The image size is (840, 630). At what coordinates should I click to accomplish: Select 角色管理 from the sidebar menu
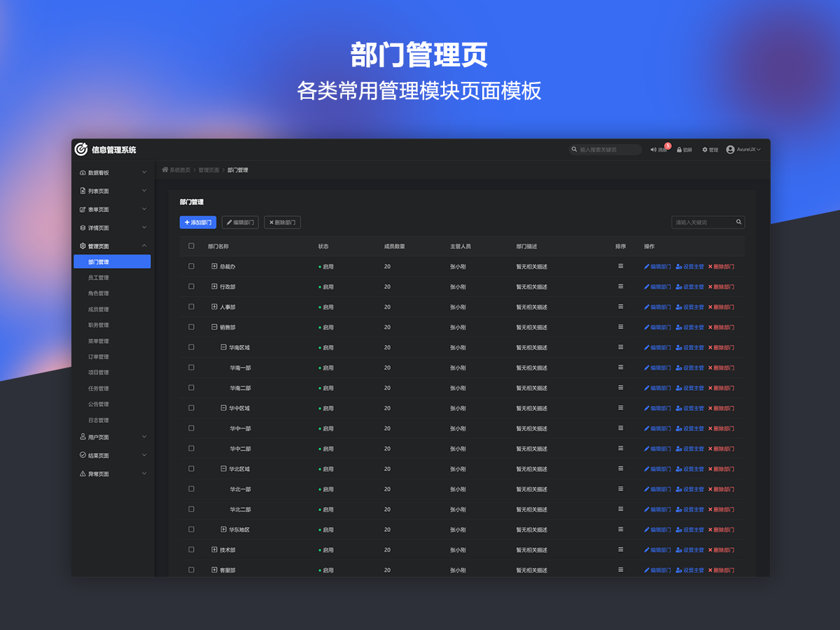pyautogui.click(x=99, y=293)
